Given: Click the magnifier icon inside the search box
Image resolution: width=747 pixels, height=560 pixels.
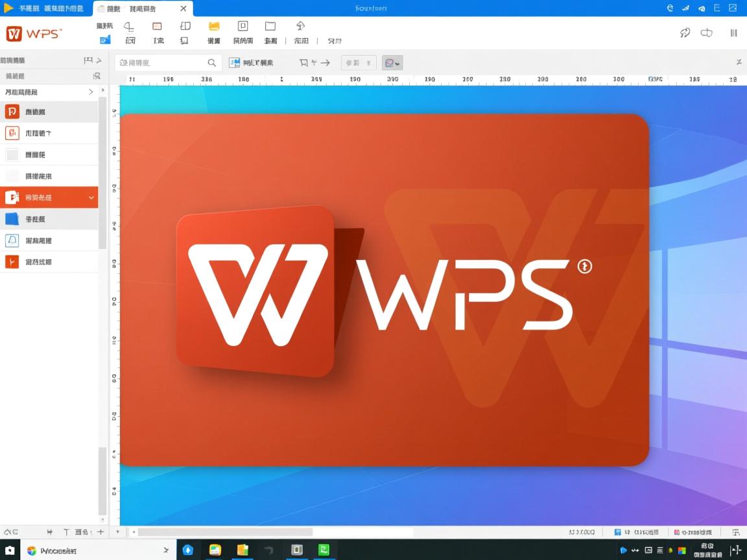Looking at the screenshot, I should point(212,62).
